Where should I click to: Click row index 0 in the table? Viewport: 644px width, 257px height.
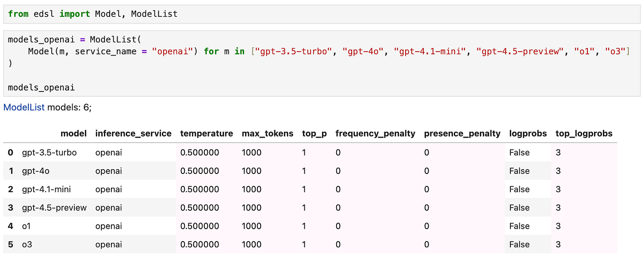pos(10,152)
